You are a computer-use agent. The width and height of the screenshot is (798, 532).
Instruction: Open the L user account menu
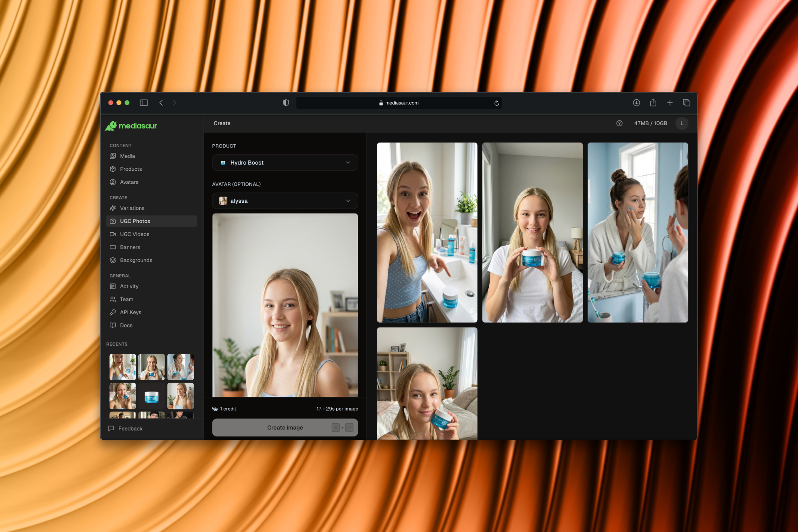[x=682, y=123]
